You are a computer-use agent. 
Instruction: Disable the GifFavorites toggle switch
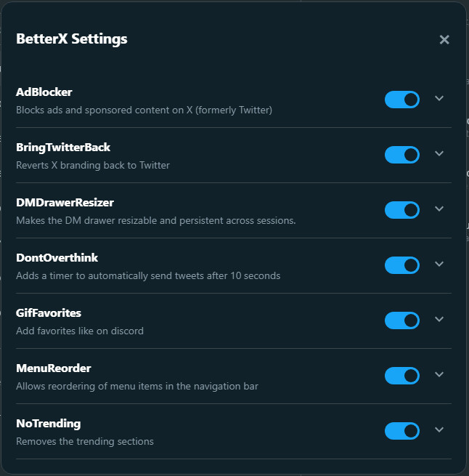pyautogui.click(x=402, y=320)
